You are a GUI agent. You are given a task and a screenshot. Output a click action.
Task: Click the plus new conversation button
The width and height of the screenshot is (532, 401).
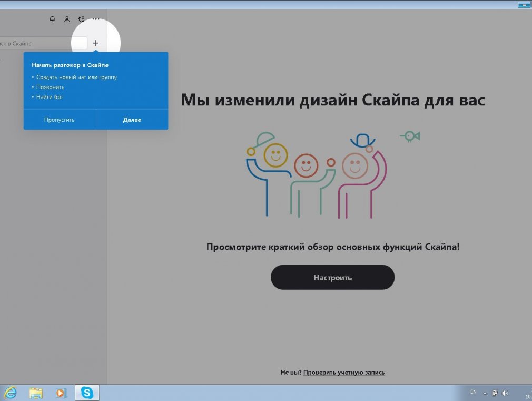pos(96,43)
